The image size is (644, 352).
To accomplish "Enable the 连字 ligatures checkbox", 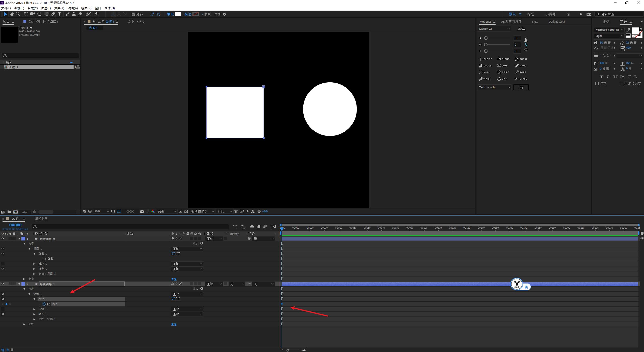I will pos(597,84).
